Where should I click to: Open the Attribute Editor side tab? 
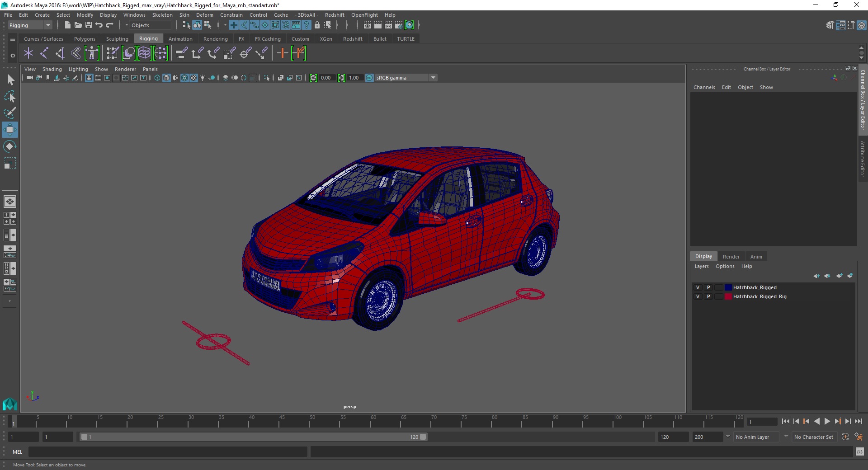point(863,159)
